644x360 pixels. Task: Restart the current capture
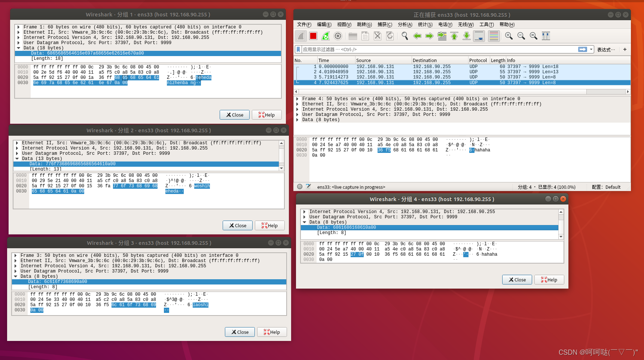tap(326, 36)
